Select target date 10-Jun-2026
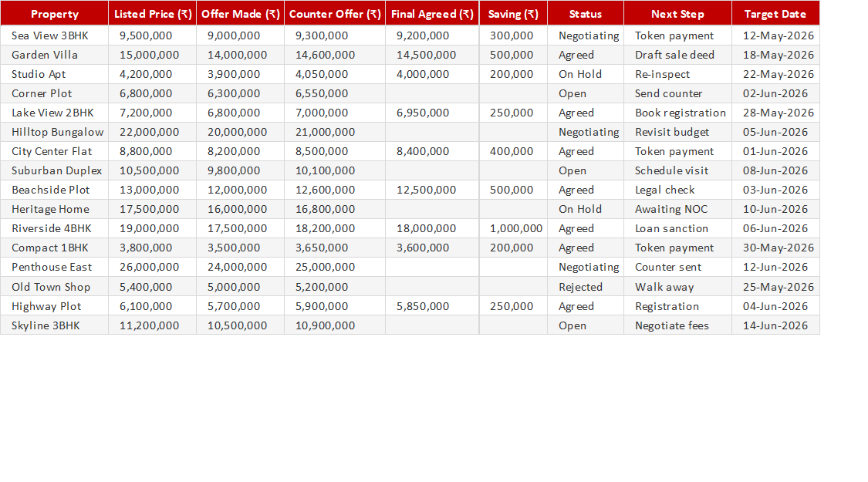Screen dimensions: 868x482 [775, 209]
